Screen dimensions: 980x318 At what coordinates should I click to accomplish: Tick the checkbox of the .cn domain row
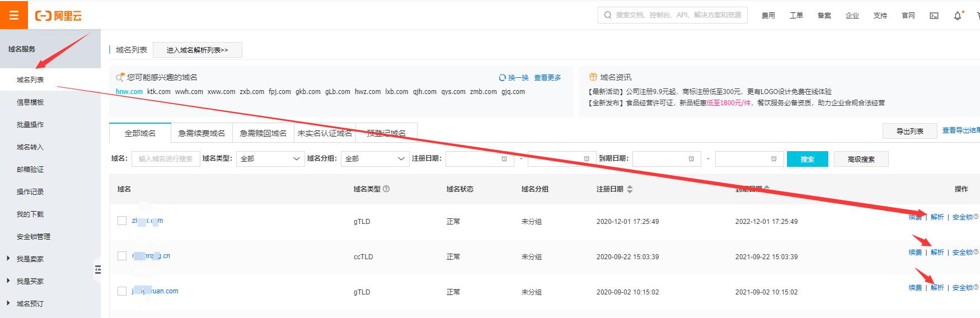tap(122, 256)
